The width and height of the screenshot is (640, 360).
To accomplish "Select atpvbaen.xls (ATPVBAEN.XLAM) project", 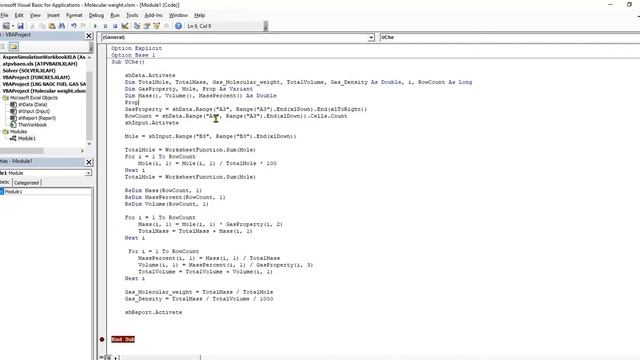I will (40, 64).
